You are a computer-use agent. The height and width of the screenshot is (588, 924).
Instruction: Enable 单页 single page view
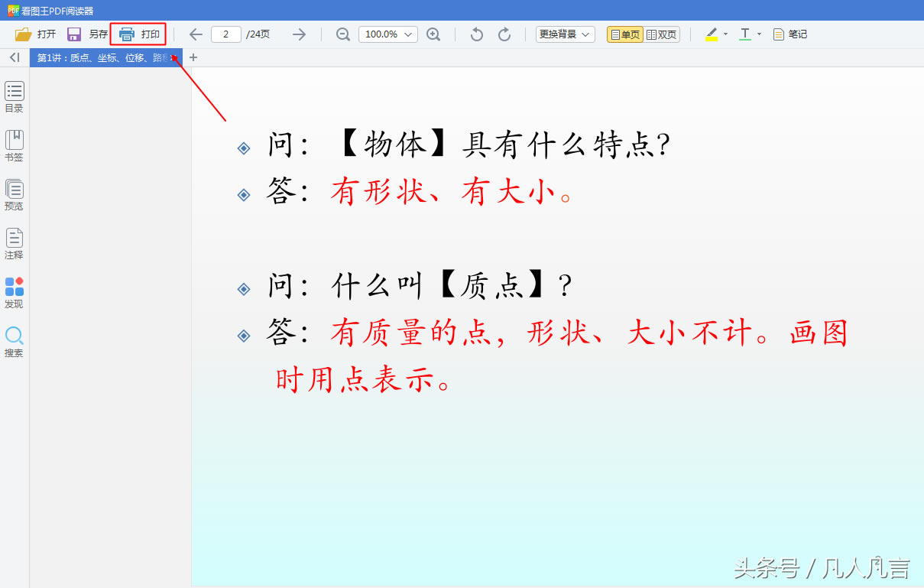[624, 34]
